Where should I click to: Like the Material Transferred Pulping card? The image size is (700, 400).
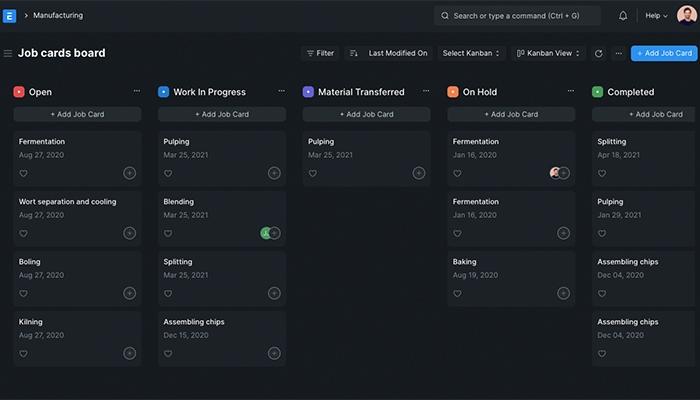pyautogui.click(x=312, y=173)
